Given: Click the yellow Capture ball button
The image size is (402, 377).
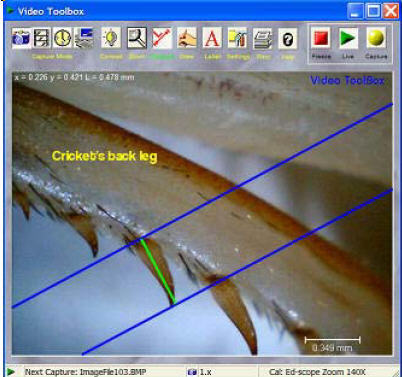Looking at the screenshot, I should [376, 38].
